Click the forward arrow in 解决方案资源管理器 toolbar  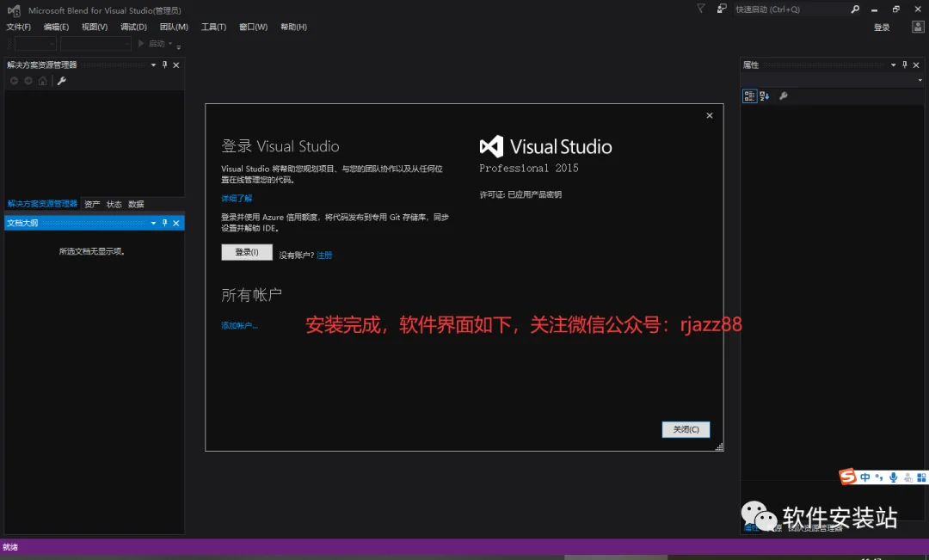pyautogui.click(x=28, y=81)
